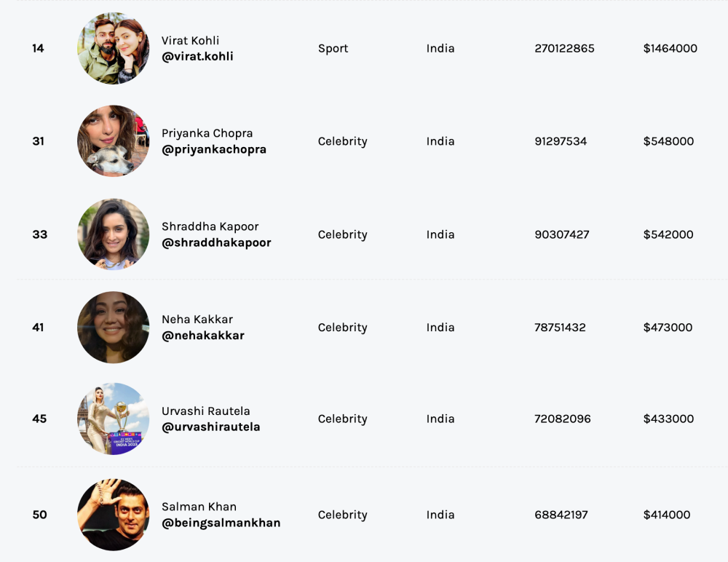Viewport: 728px width, 562px height.
Task: Select rank number 33
Action: click(39, 234)
